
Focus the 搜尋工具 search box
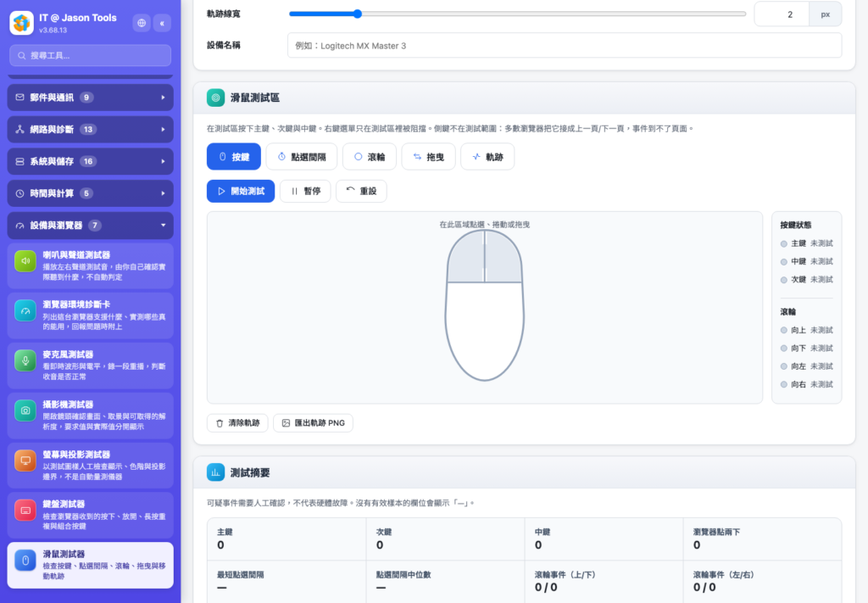pyautogui.click(x=90, y=55)
